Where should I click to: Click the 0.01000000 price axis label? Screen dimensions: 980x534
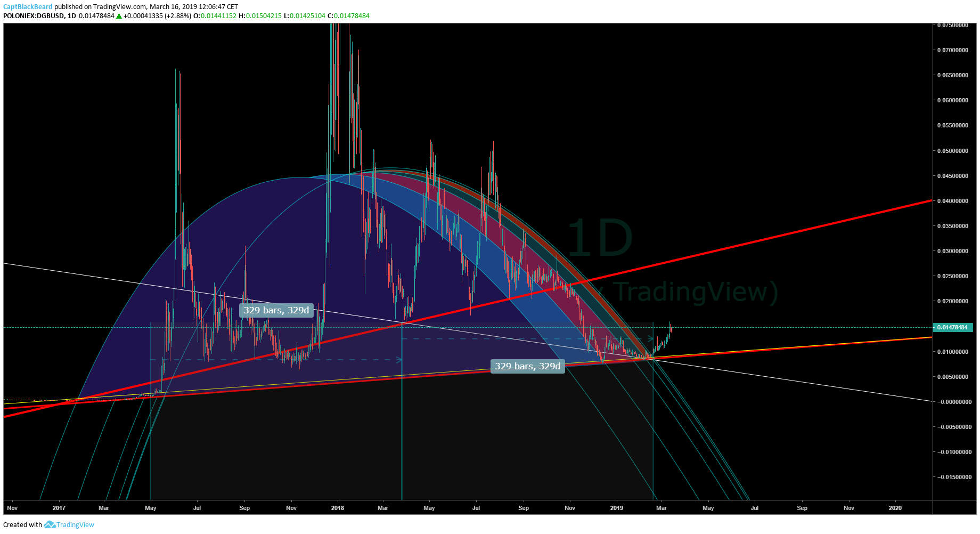click(953, 352)
